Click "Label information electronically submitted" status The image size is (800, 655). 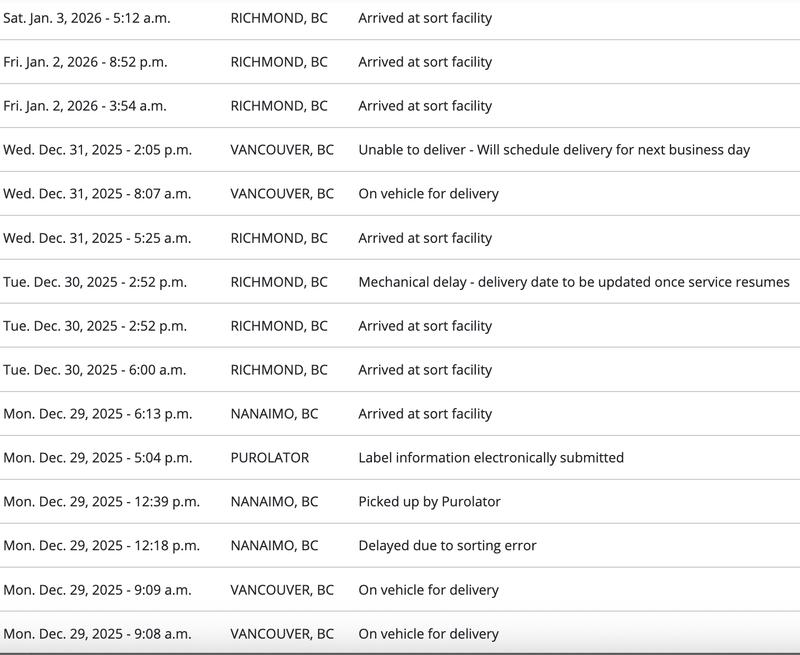pyautogui.click(x=490, y=458)
